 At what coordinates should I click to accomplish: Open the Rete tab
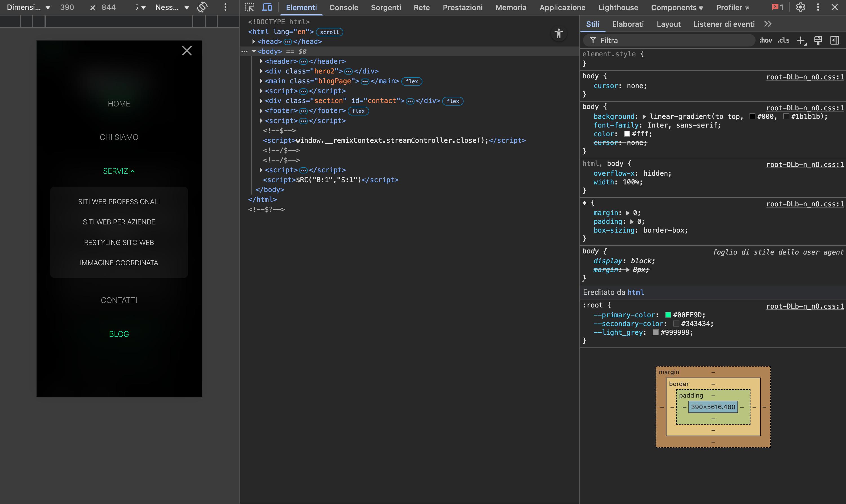click(x=422, y=8)
